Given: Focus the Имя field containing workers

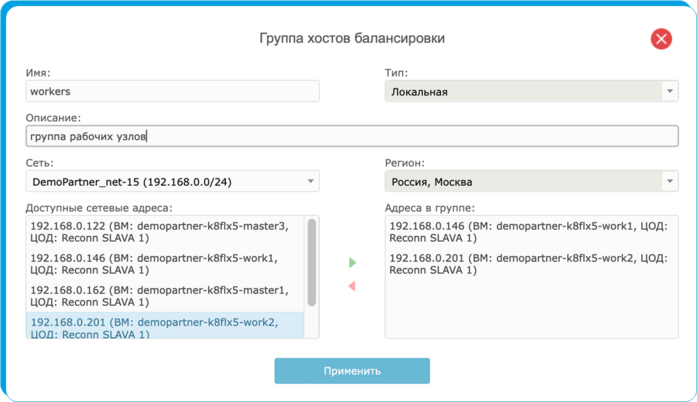Looking at the screenshot, I should point(172,91).
